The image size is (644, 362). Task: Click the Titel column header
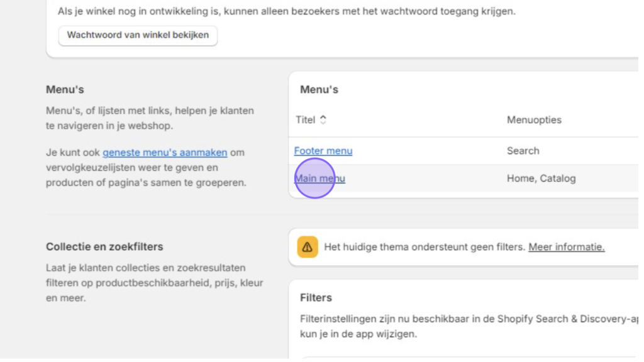click(x=306, y=119)
